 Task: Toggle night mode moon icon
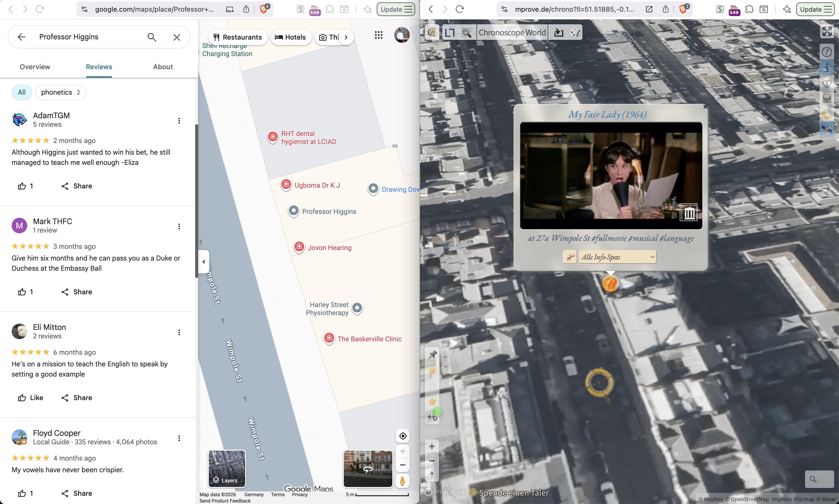coord(827,114)
